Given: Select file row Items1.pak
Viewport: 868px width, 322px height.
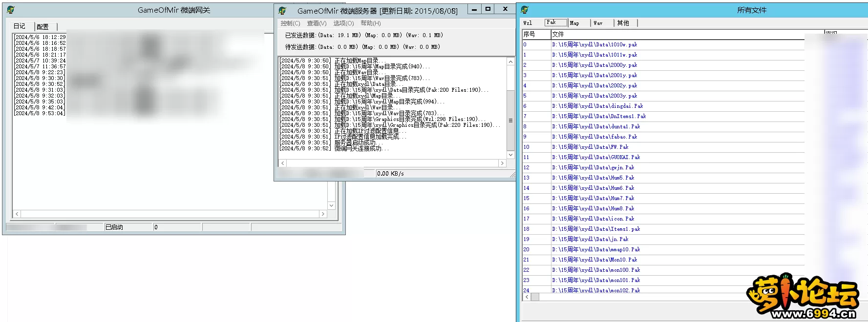Looking at the screenshot, I should [x=663, y=229].
